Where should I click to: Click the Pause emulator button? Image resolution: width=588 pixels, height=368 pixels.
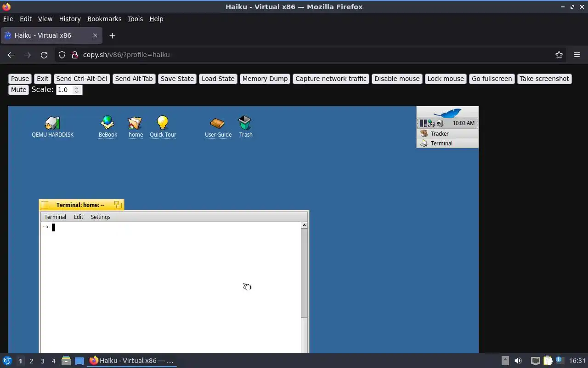(x=20, y=79)
